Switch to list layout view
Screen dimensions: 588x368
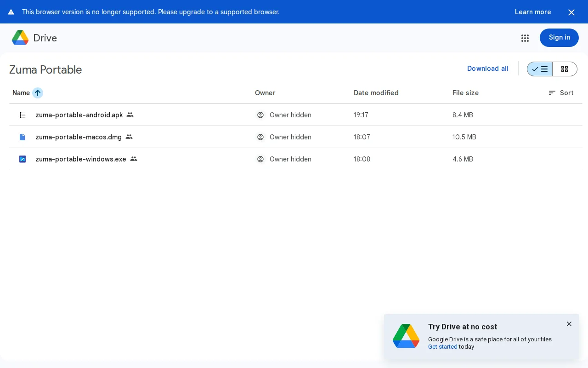[540, 69]
